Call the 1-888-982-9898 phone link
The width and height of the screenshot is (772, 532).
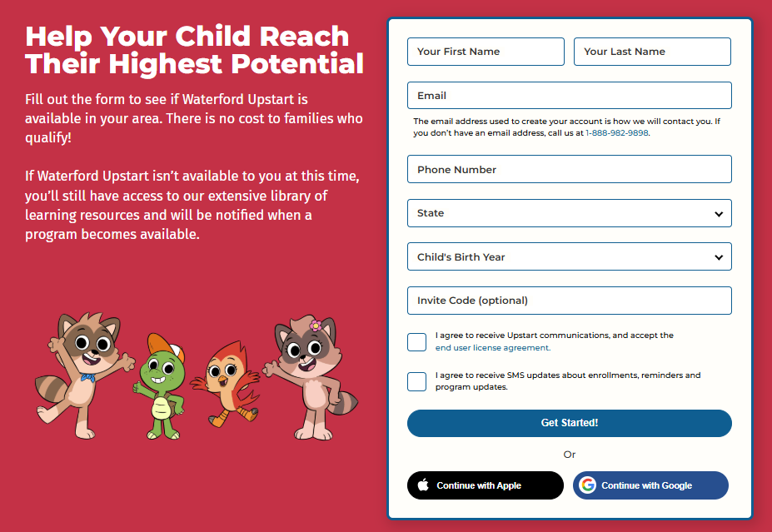616,133
